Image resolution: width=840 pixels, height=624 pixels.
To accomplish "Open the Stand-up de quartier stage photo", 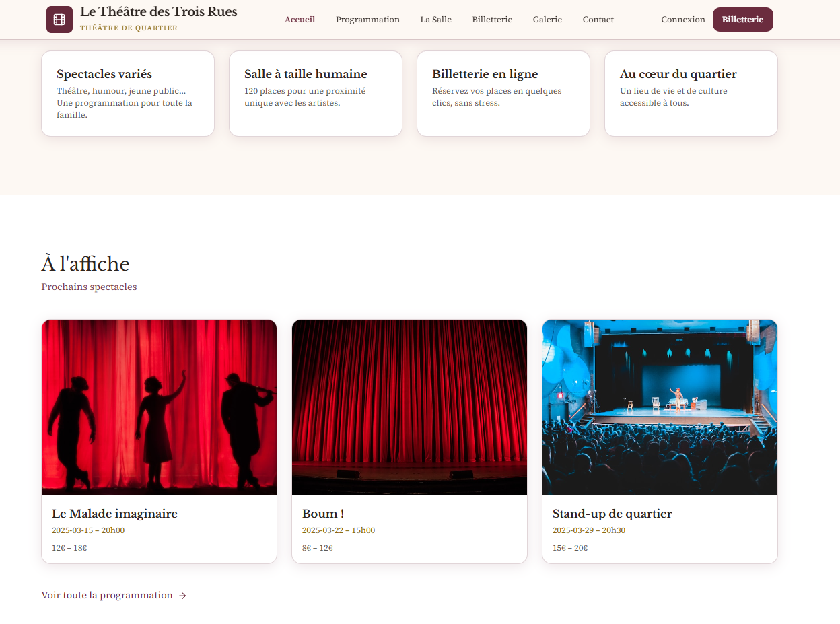I will click(660, 407).
